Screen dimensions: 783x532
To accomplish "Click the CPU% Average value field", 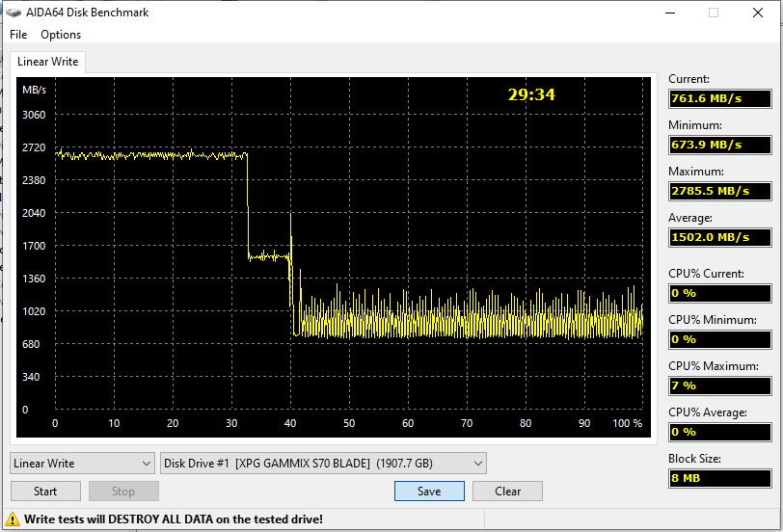I will click(x=720, y=432).
